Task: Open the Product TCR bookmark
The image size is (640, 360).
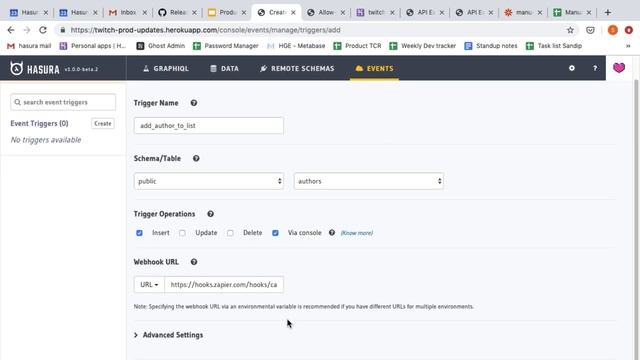Action: 358,46
